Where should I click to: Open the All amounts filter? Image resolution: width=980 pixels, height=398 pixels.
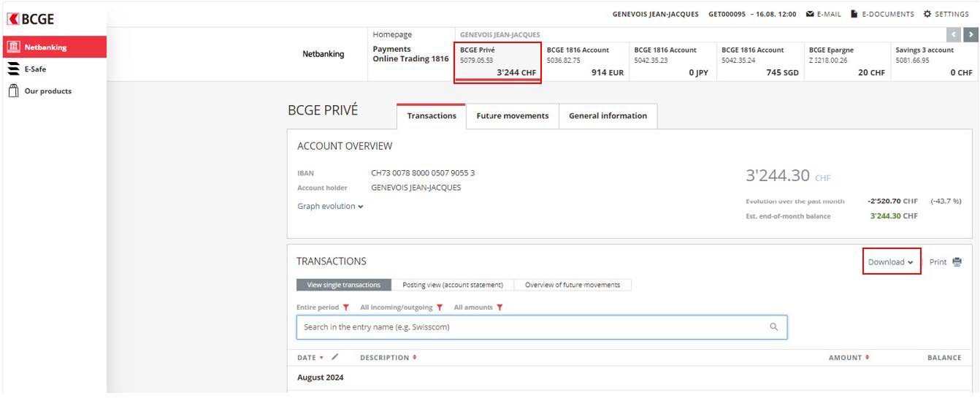478,307
